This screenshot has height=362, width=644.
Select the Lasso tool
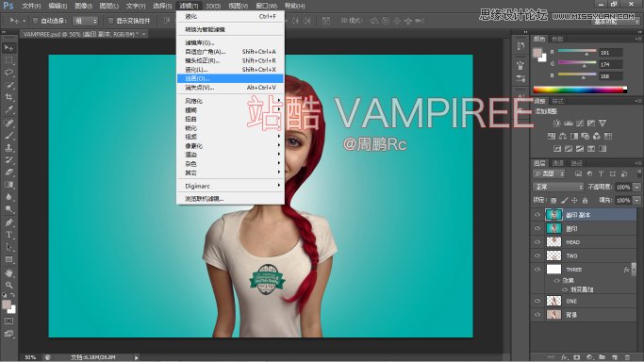point(8,73)
